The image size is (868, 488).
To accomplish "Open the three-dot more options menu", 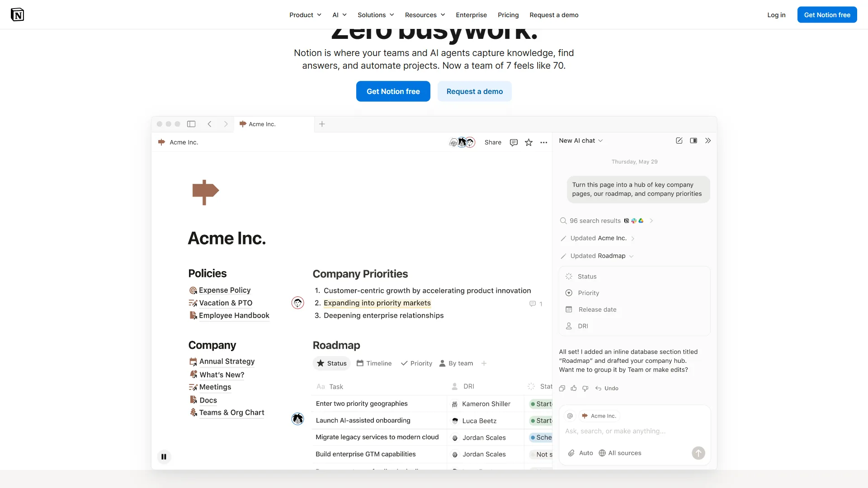I will pos(543,142).
